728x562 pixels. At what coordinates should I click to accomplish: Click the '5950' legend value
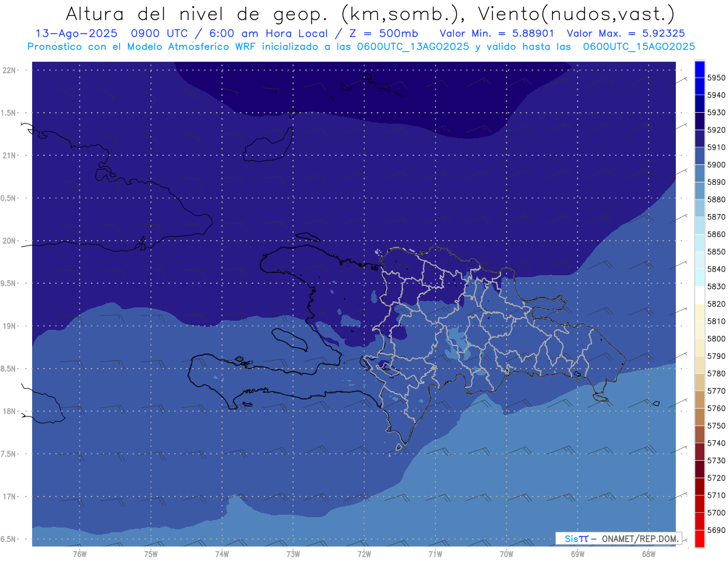716,78
